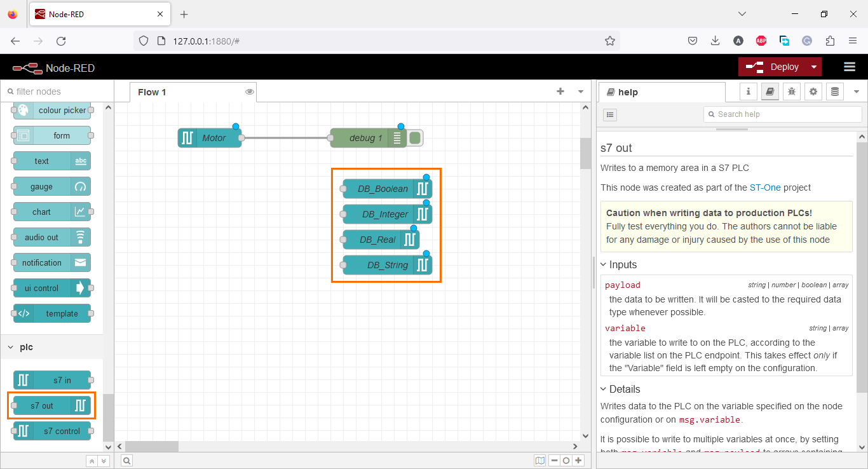The image size is (868, 469).
Task: Bookmark the page with the star icon
Action: coord(610,40)
